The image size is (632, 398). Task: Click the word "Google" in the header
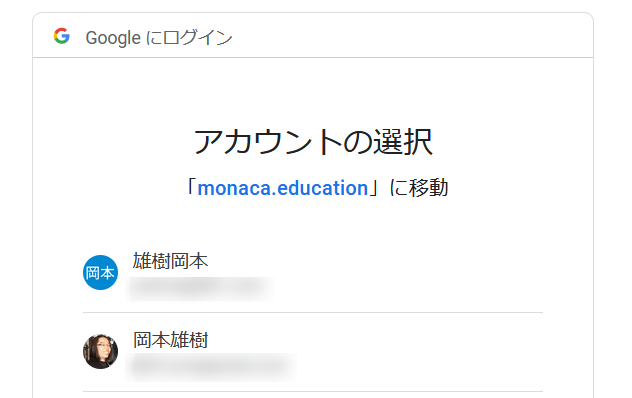coord(113,38)
